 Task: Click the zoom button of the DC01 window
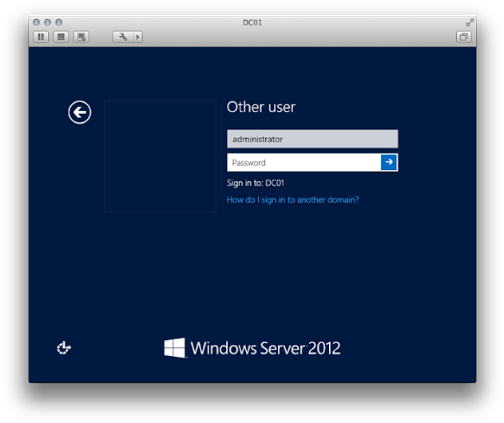(x=59, y=22)
